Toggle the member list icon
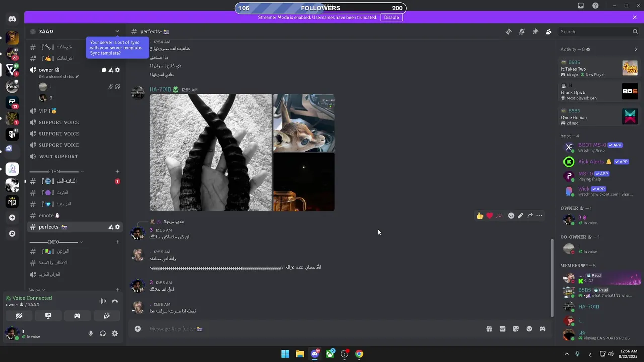 (549, 31)
